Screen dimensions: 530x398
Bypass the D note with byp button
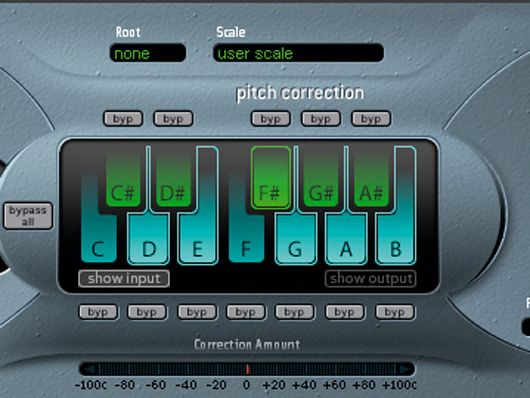(x=147, y=312)
